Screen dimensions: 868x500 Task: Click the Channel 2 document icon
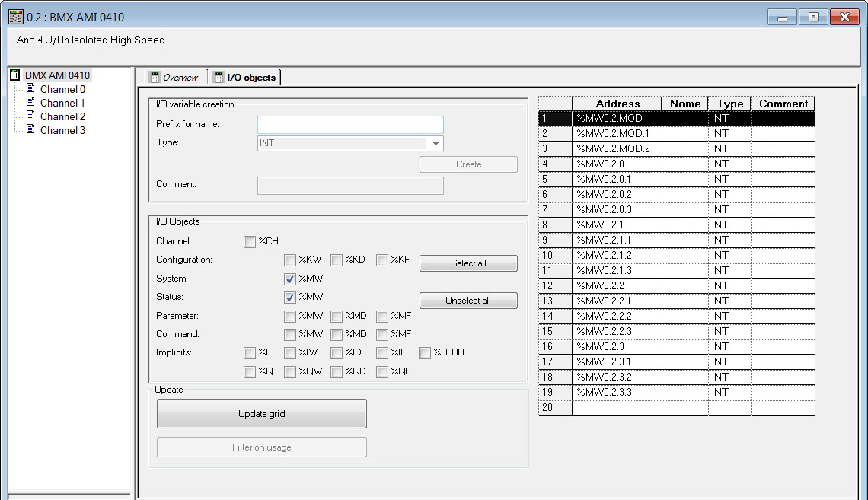tap(30, 116)
